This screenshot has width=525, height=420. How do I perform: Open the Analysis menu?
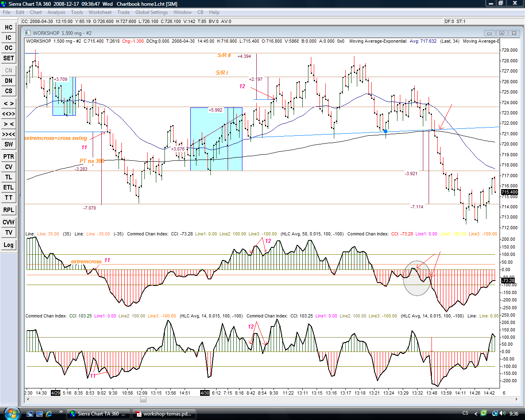pyautogui.click(x=56, y=12)
